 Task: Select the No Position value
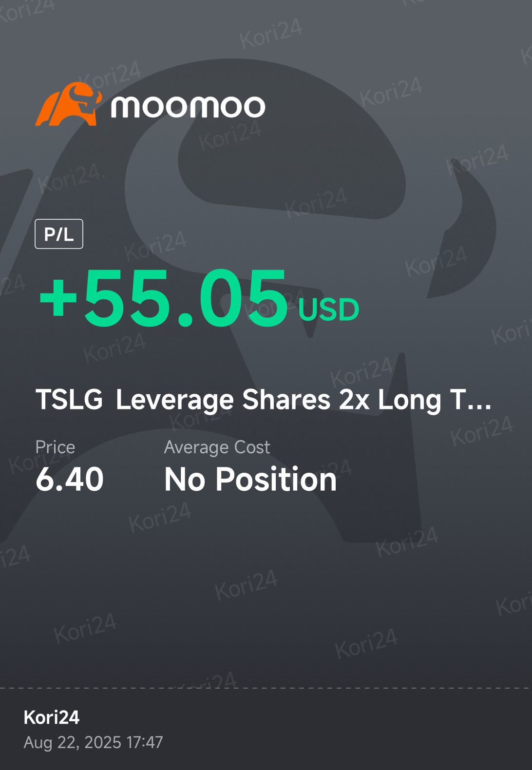tap(250, 479)
